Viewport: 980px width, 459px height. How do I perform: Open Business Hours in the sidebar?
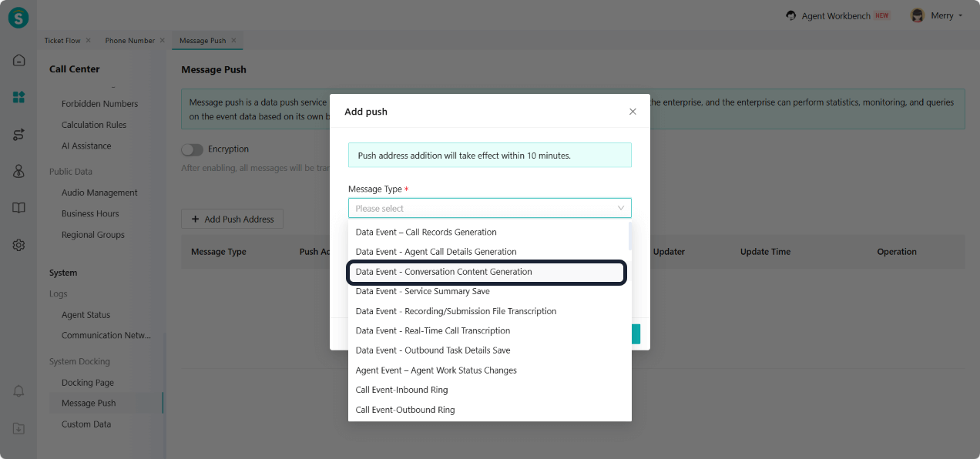pos(90,213)
